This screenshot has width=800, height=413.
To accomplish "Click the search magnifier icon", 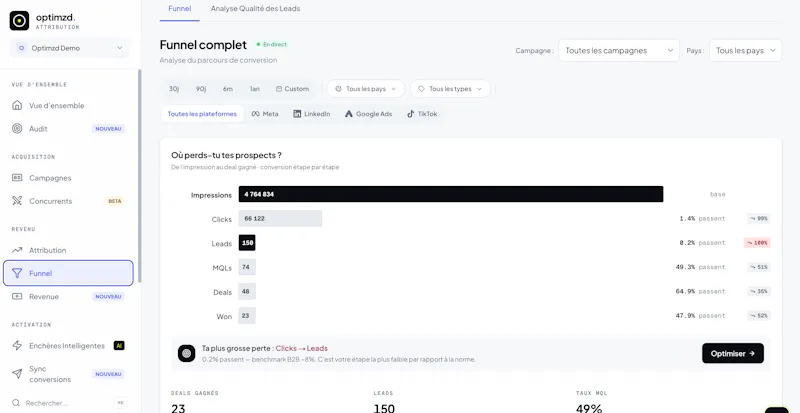I will tap(17, 403).
